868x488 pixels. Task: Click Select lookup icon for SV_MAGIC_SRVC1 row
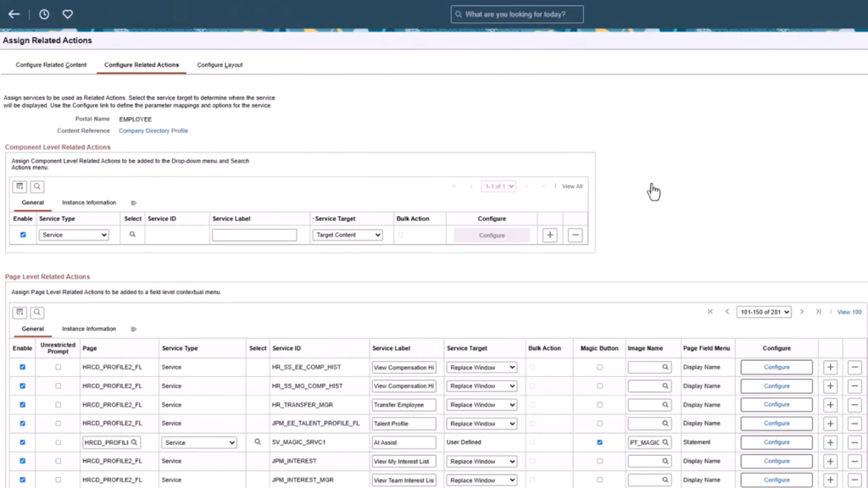(258, 442)
